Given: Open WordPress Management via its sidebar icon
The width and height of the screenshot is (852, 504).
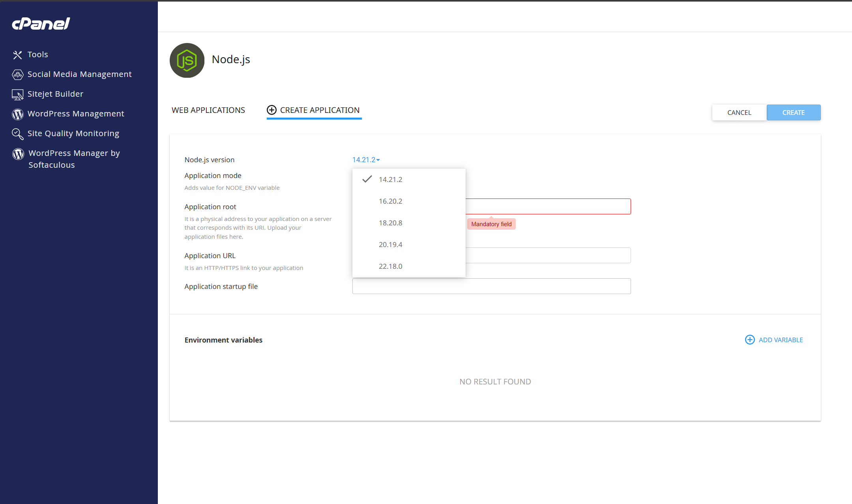Looking at the screenshot, I should [x=18, y=114].
